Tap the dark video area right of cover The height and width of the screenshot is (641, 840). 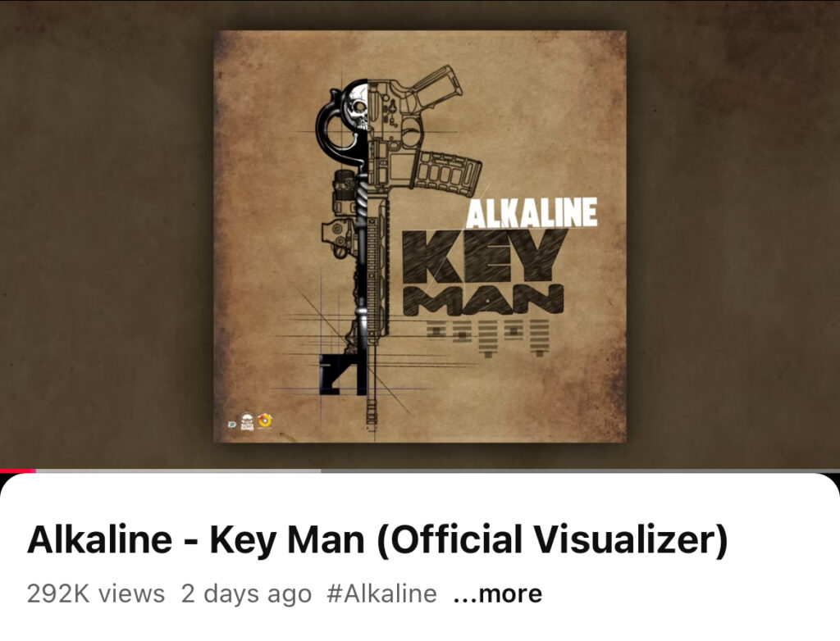point(733,235)
